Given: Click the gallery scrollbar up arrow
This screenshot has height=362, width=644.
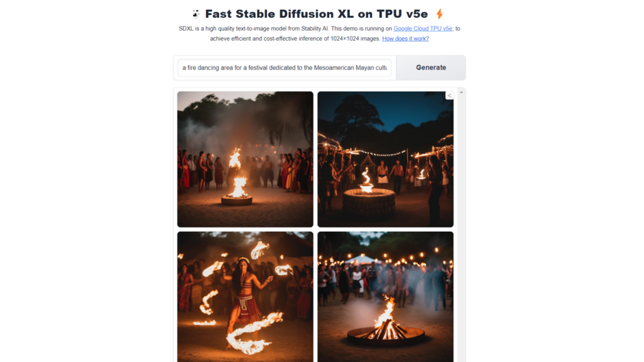Looking at the screenshot, I should click(462, 92).
